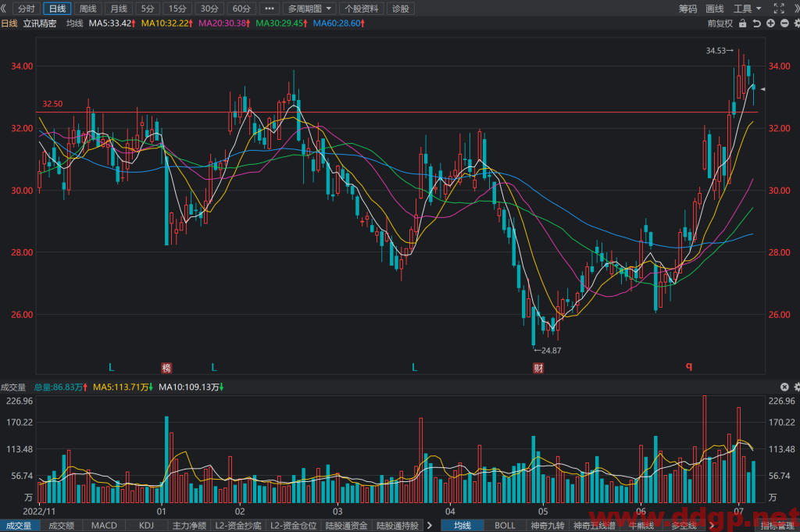Click the volume MA10:109.13万 value
The height and width of the screenshot is (532, 800).
pyautogui.click(x=191, y=387)
